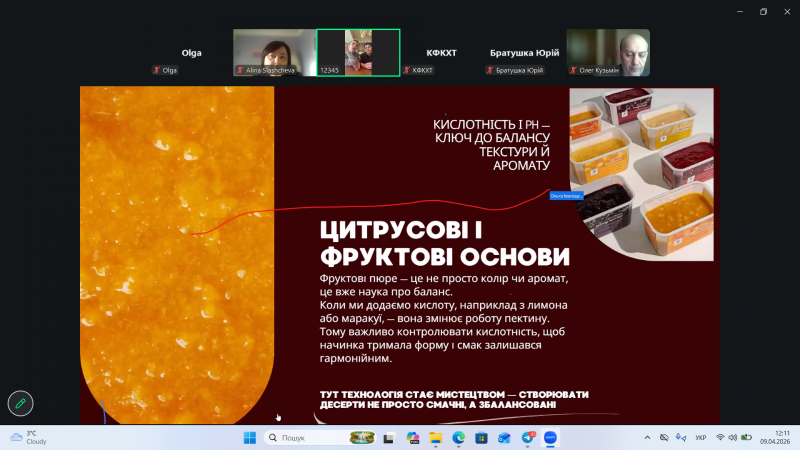Screen dimensions: 800x450
Task: Open File Explorer from taskbar
Action: pos(436,438)
